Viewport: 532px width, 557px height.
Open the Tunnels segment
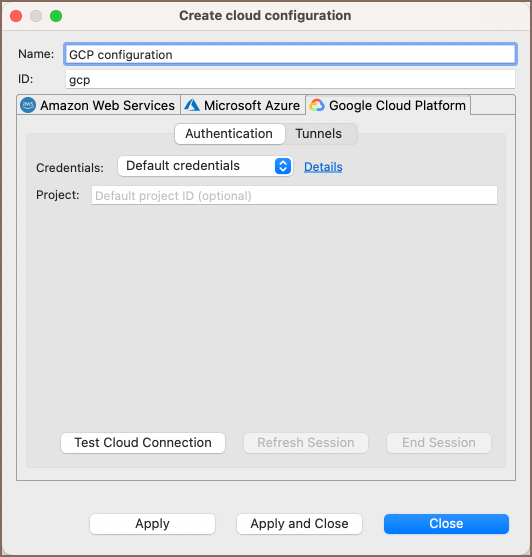point(319,134)
